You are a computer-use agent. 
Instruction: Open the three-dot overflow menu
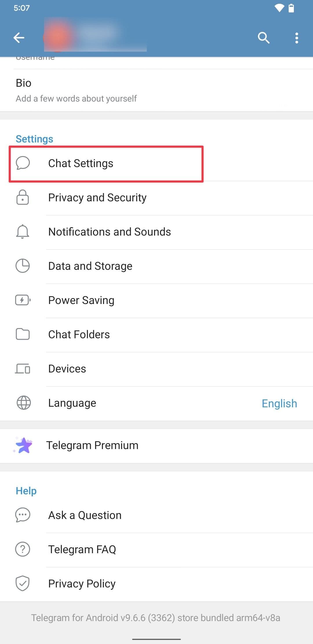[296, 38]
